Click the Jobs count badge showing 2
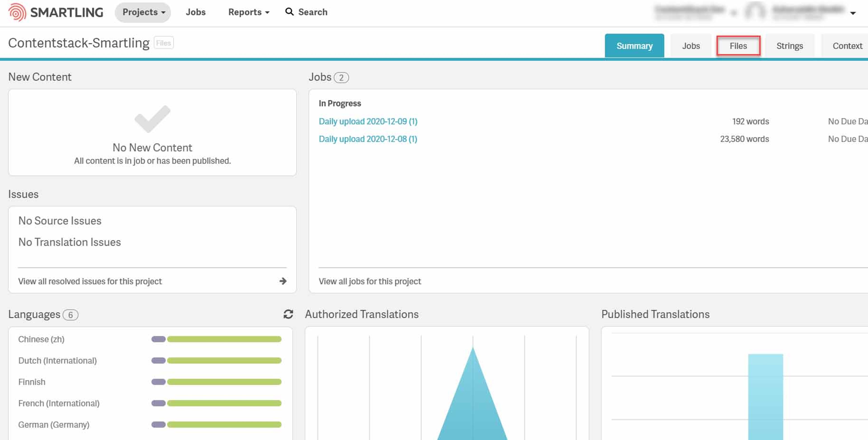 click(341, 78)
